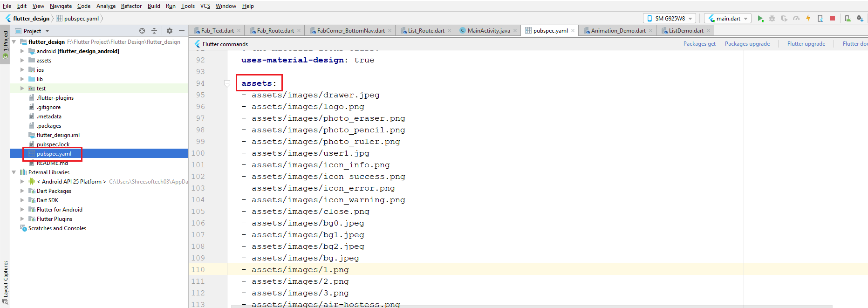
Task: Open 1: Project side tool window
Action: click(5, 45)
